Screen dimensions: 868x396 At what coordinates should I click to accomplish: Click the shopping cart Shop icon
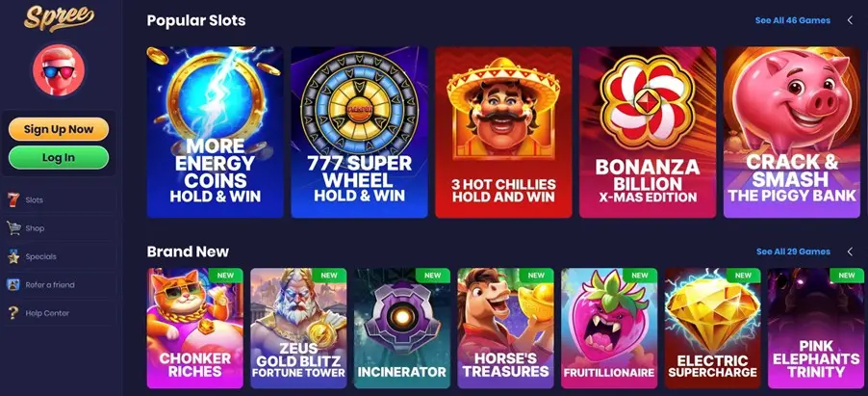pos(13,228)
